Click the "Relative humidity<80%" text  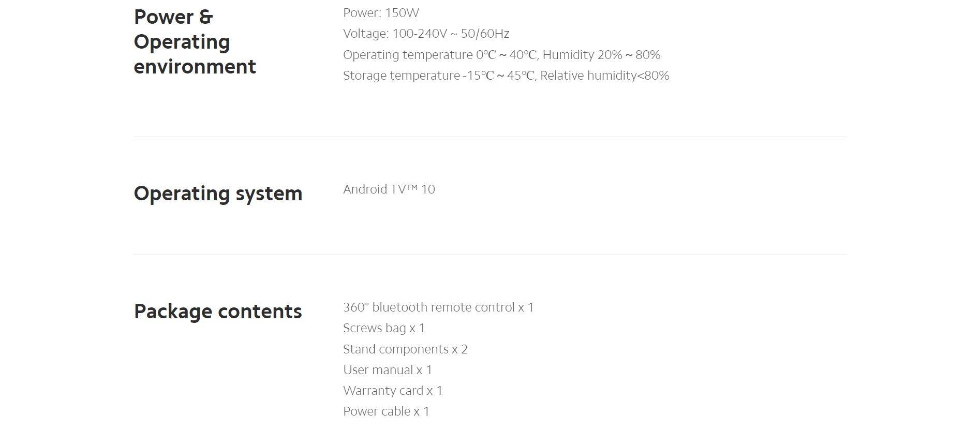(604, 76)
